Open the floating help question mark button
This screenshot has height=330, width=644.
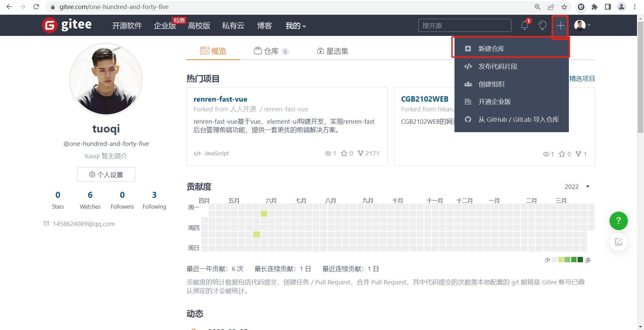[x=619, y=221]
